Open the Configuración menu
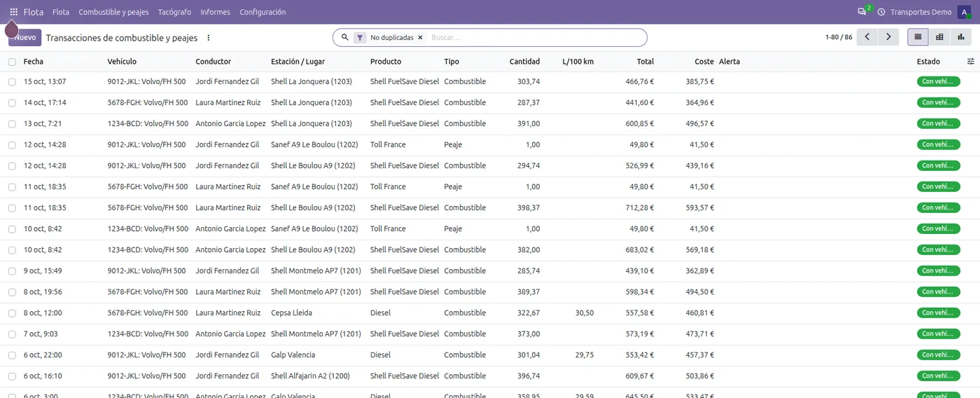 pyautogui.click(x=262, y=12)
